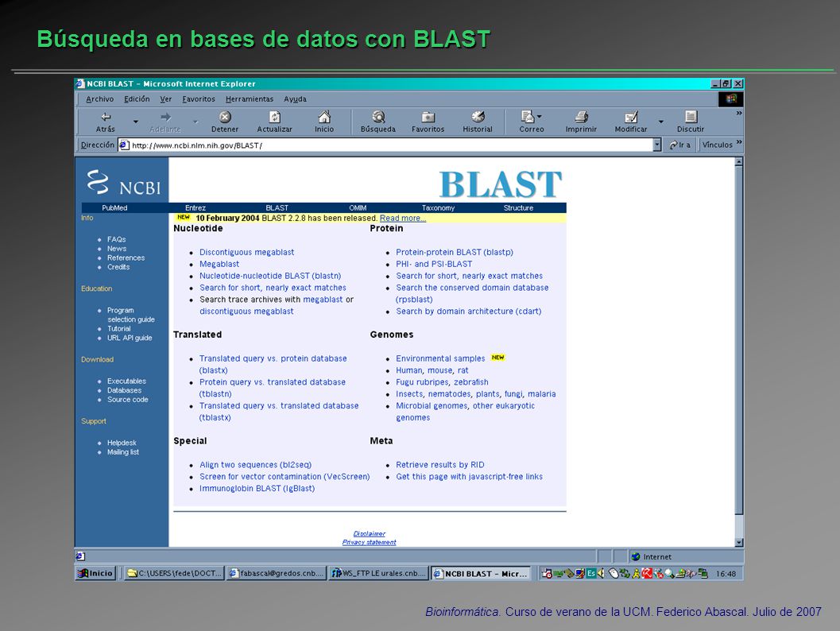The height and width of the screenshot is (631, 840).
Task: Open Search by domain architecture (cdart)
Action: tap(469, 312)
